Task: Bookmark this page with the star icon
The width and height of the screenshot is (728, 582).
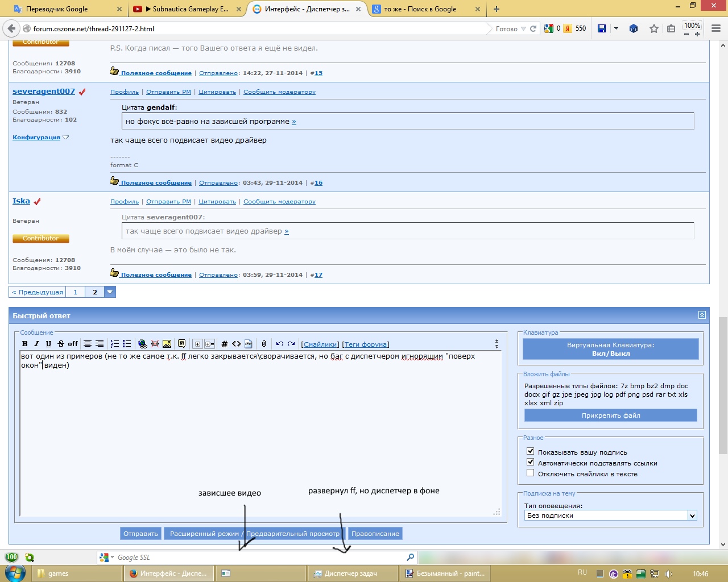Action: [x=654, y=28]
